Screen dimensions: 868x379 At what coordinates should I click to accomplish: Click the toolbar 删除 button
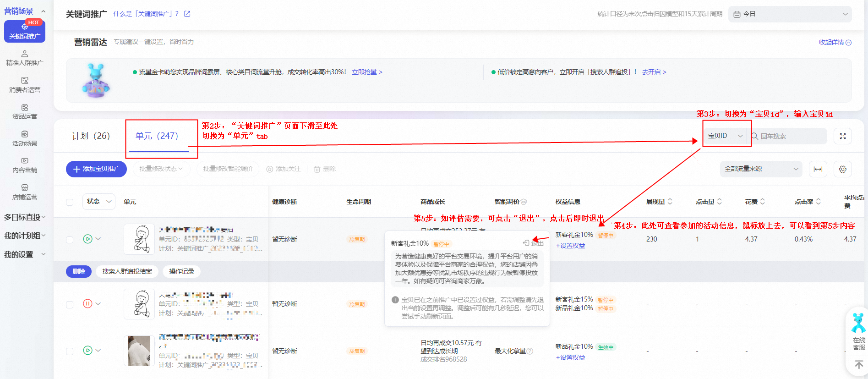325,169
